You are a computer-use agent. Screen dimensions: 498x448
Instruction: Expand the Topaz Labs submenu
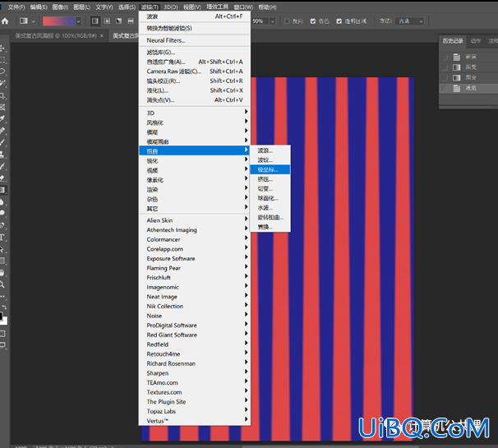point(195,411)
